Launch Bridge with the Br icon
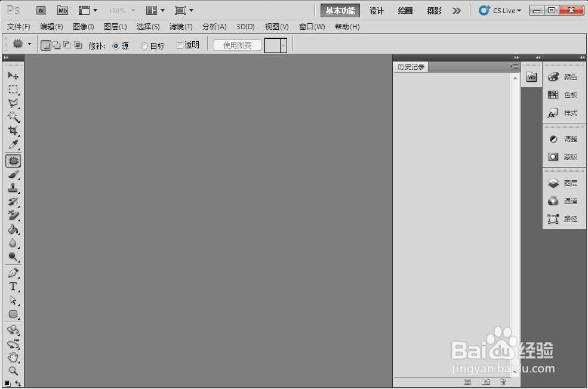 41,11
